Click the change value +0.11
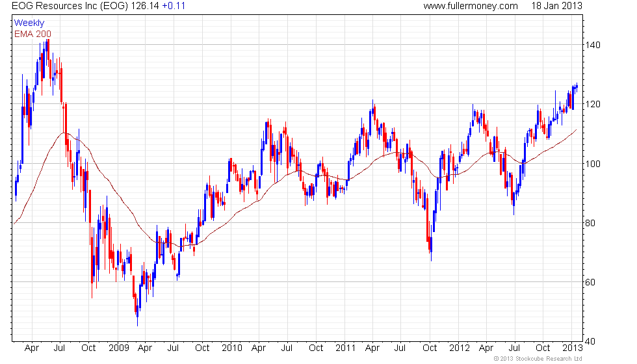Screen dimensions: 637x364 coord(174,6)
